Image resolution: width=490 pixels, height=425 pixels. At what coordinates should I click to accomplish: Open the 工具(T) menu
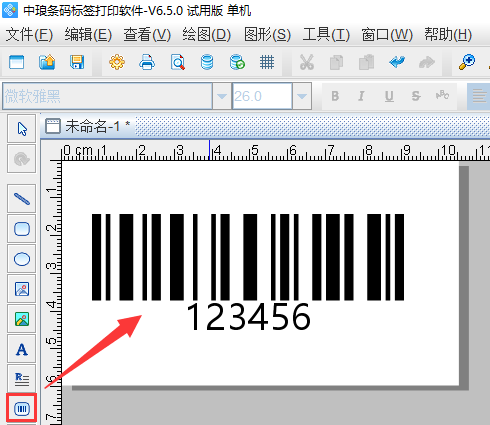click(x=326, y=35)
